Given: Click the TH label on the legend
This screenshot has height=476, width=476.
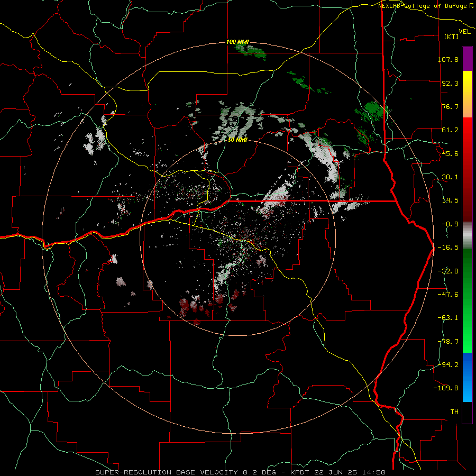Looking at the screenshot, I should tap(454, 412).
